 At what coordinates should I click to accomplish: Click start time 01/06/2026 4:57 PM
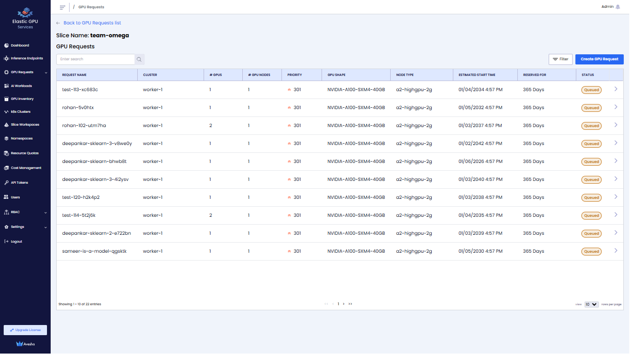(480, 162)
